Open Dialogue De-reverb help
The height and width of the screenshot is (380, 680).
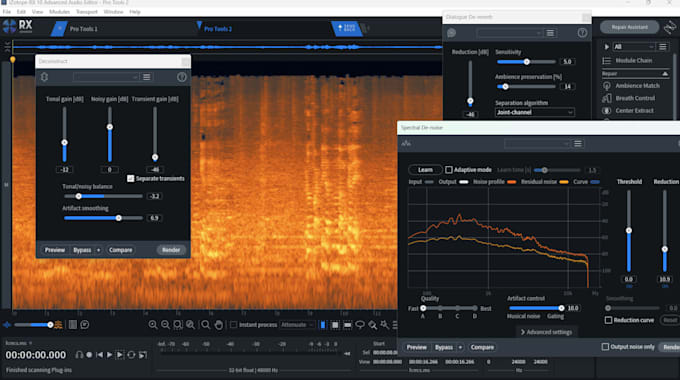pos(582,33)
